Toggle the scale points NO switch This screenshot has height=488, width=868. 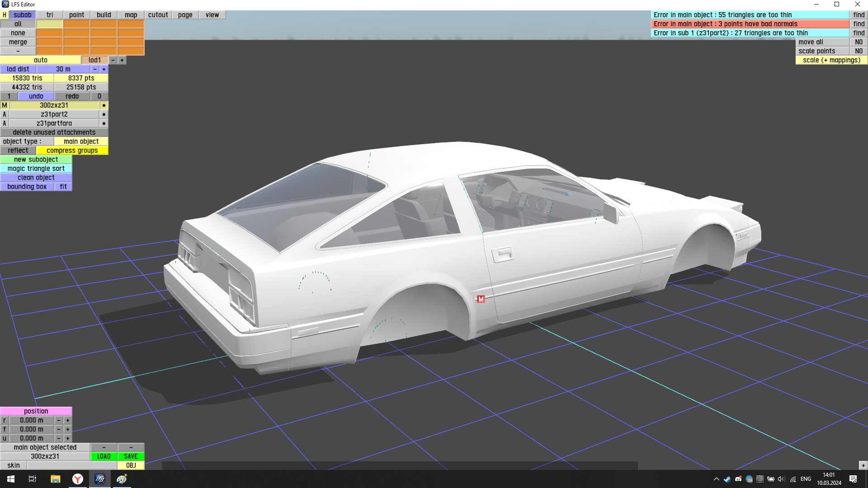(x=859, y=51)
